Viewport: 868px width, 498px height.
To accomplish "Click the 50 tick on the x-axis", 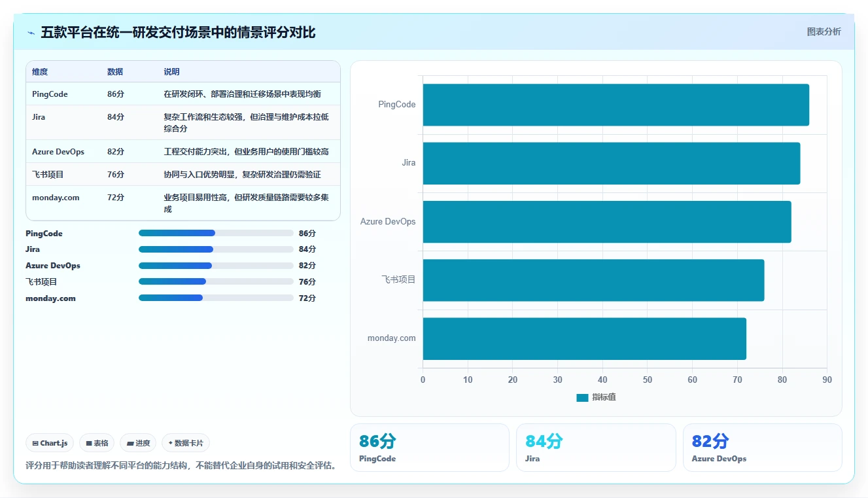I will pyautogui.click(x=648, y=380).
